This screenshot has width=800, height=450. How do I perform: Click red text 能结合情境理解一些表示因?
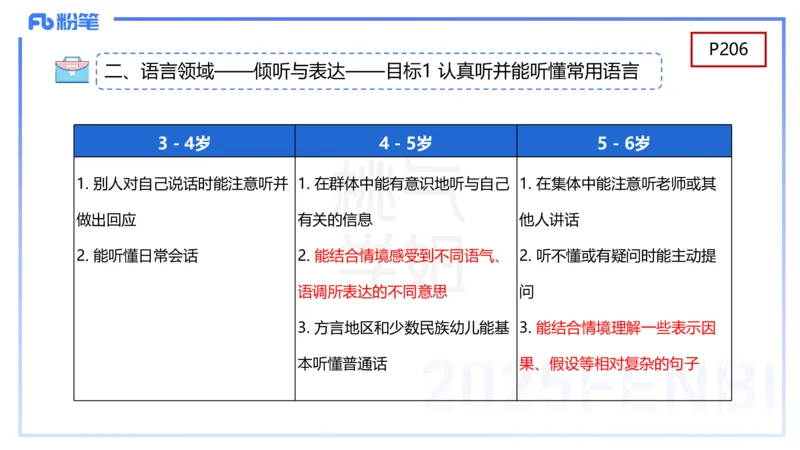pos(626,328)
